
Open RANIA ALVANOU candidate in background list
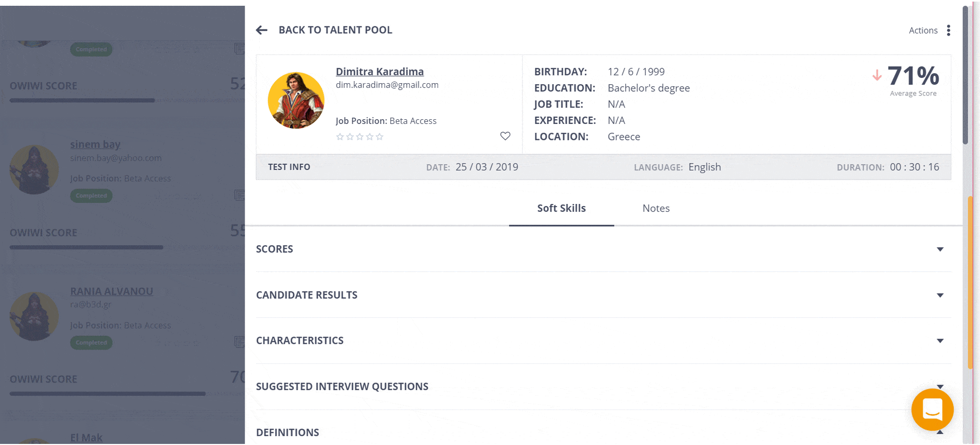(x=112, y=291)
